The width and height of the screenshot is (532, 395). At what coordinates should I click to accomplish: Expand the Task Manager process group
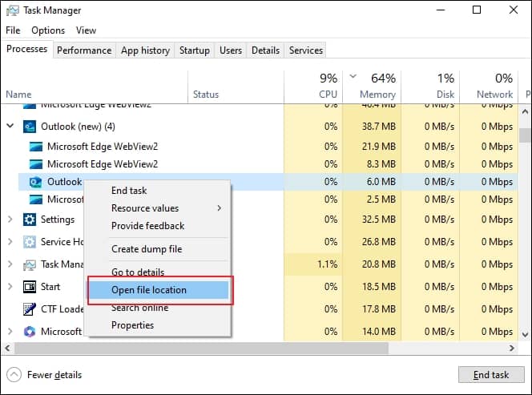[x=10, y=264]
